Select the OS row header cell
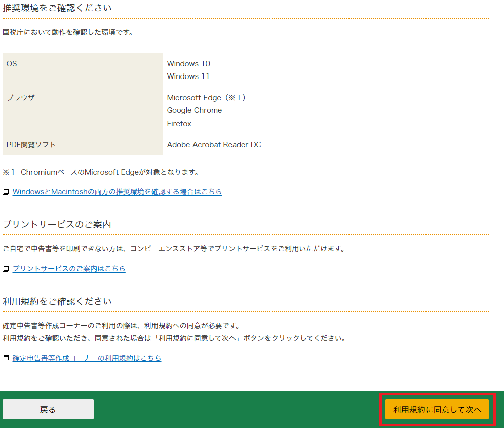This screenshot has height=428, width=504. coord(82,70)
